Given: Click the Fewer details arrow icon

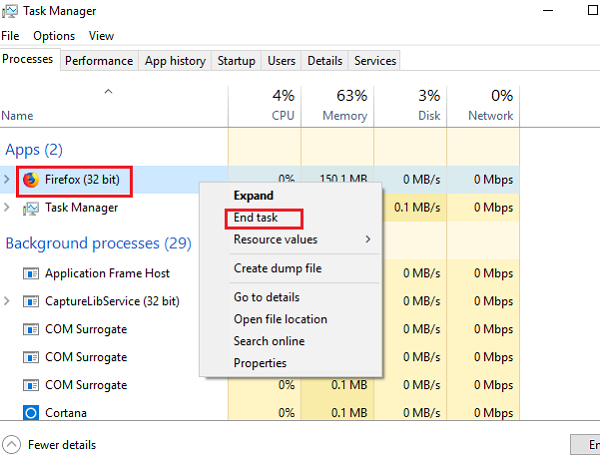Looking at the screenshot, I should pos(11,444).
